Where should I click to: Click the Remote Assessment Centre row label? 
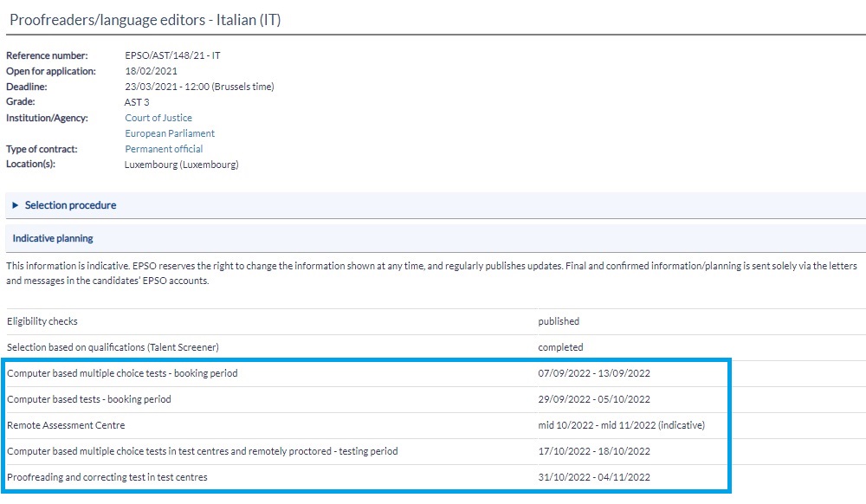click(66, 425)
